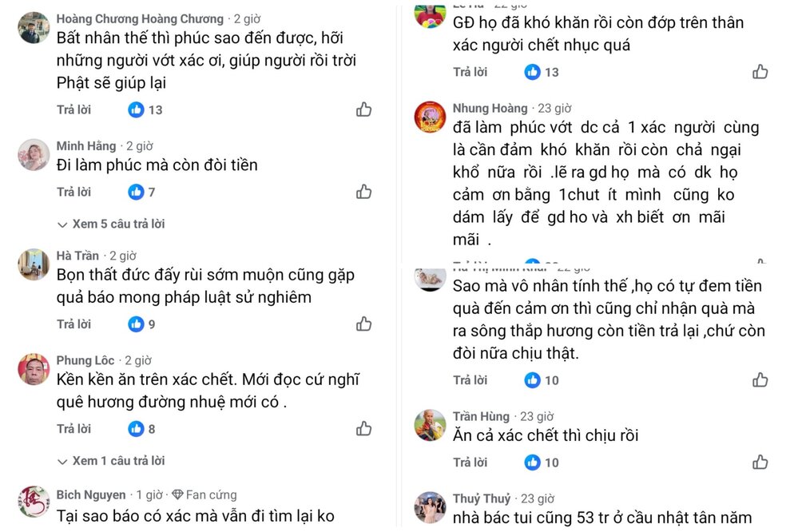Click the like icon beside Minh Hằng's comment

point(364,192)
